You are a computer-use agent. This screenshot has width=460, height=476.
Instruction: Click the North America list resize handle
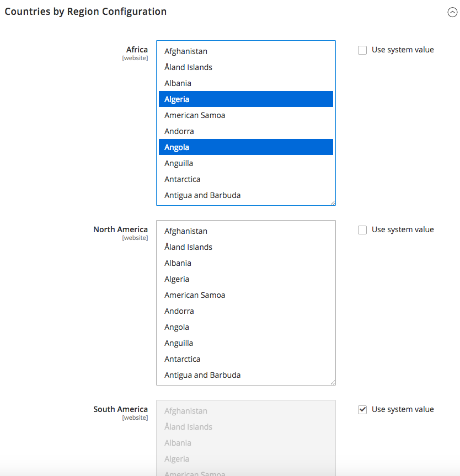(333, 382)
